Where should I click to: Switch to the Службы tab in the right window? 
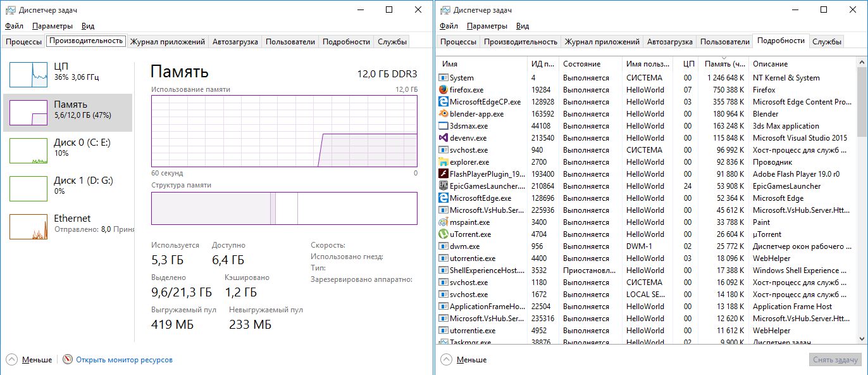827,42
